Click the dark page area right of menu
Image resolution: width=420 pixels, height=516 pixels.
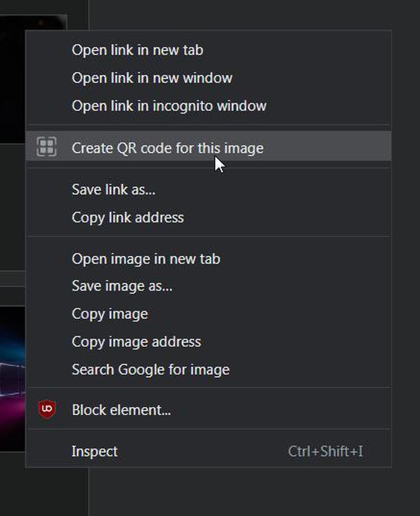point(406,240)
